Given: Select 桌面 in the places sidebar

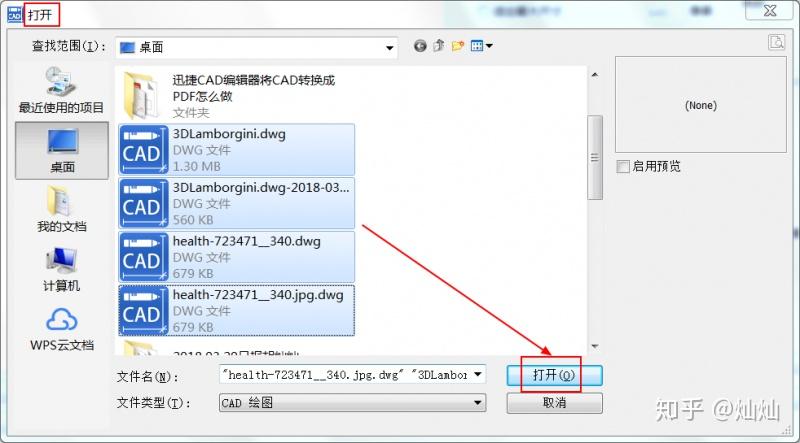Looking at the screenshot, I should coord(62,151).
